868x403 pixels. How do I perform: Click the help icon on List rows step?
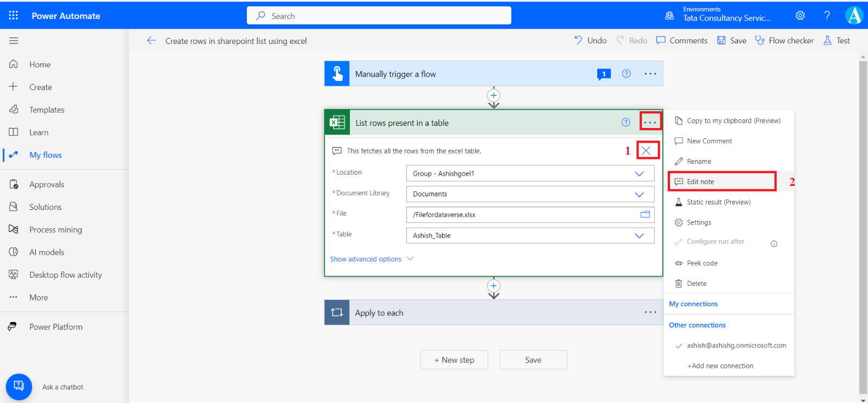click(626, 123)
